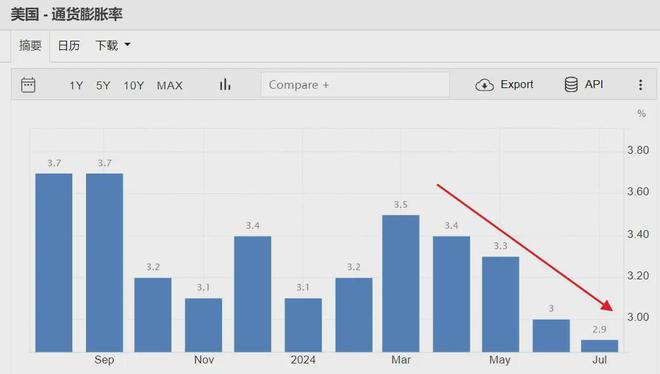660x374 pixels.
Task: Click the API database icon
Action: 571,85
